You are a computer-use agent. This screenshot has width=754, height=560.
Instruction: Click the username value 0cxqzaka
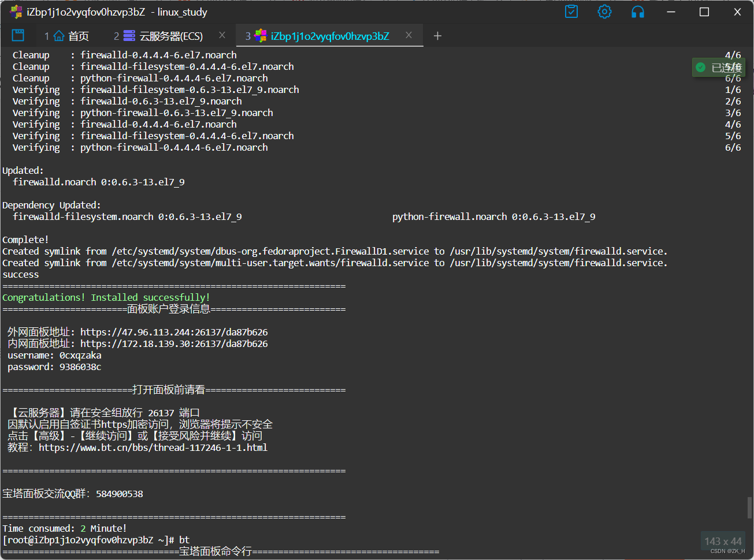(x=80, y=355)
